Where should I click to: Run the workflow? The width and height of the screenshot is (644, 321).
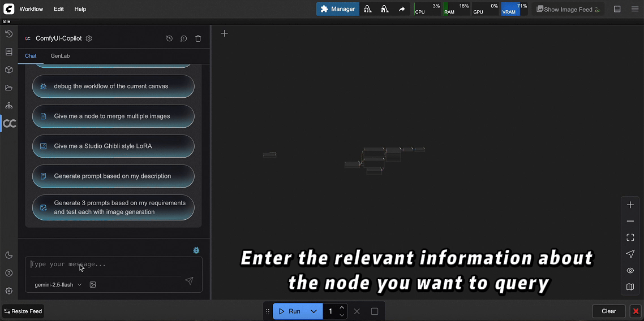(289, 311)
